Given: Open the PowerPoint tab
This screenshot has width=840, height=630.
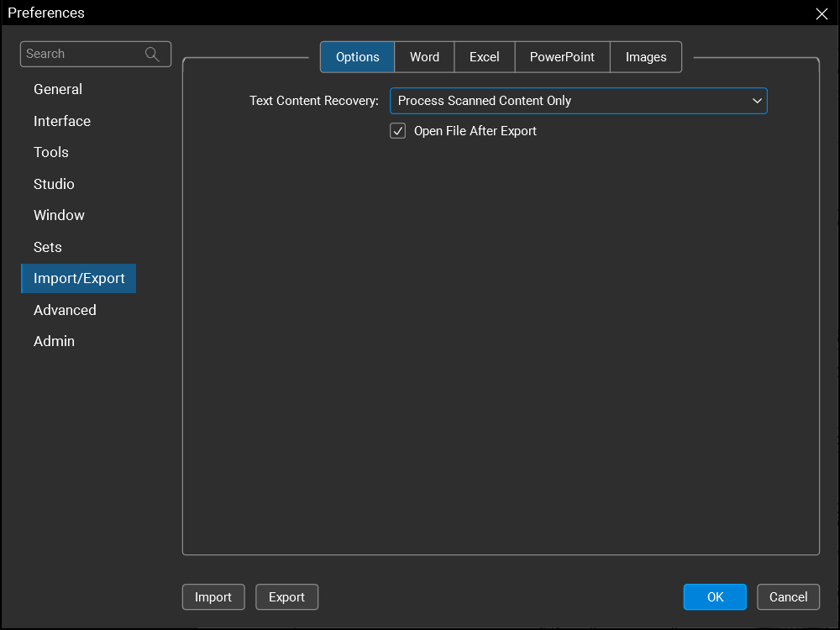Looking at the screenshot, I should click(x=562, y=57).
